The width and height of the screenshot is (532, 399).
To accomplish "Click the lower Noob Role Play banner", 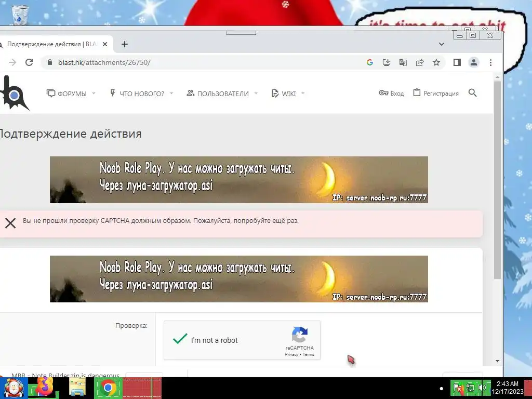I will point(239,279).
